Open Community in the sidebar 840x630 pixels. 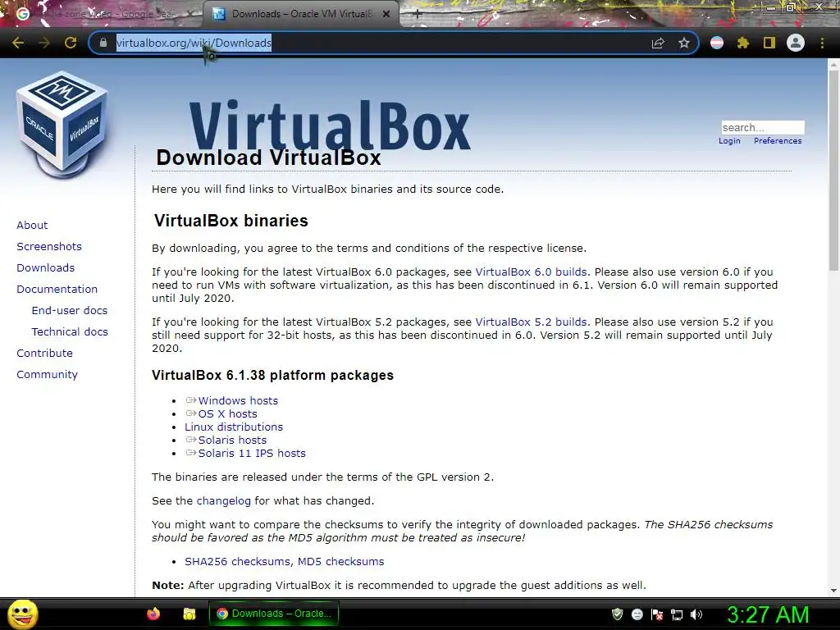[47, 375]
